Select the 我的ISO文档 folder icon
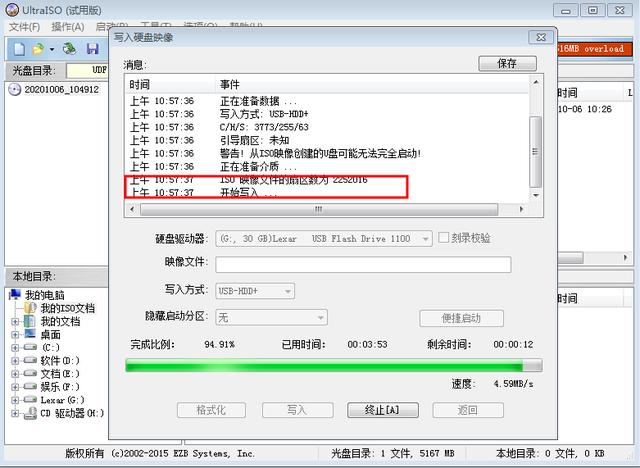The height and width of the screenshot is (468, 640). [30, 308]
